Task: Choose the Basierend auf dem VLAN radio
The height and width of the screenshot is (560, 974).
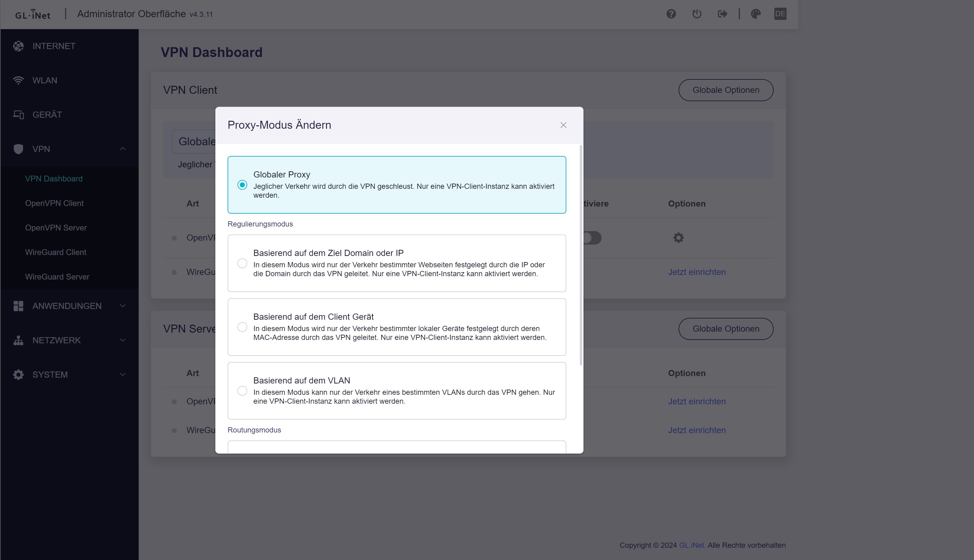Action: 242,391
